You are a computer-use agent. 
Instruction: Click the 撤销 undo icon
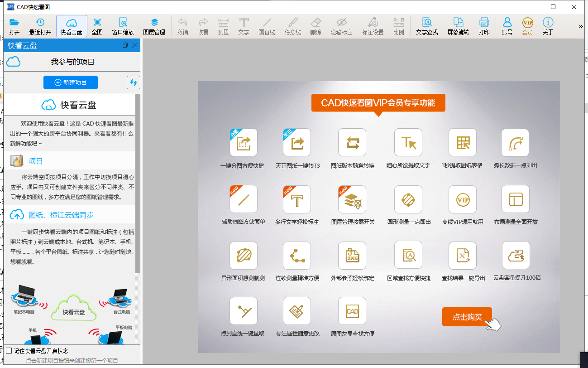click(x=182, y=26)
